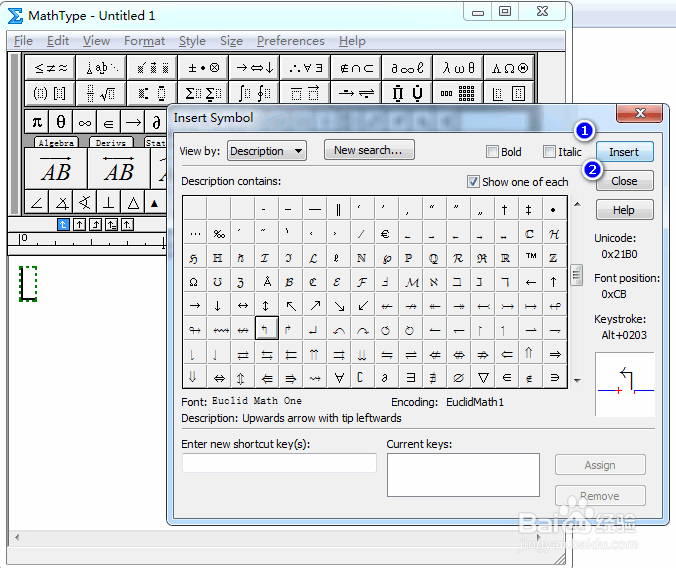Select the euro sign in symbol grid
The image size is (676, 568).
pos(385,234)
